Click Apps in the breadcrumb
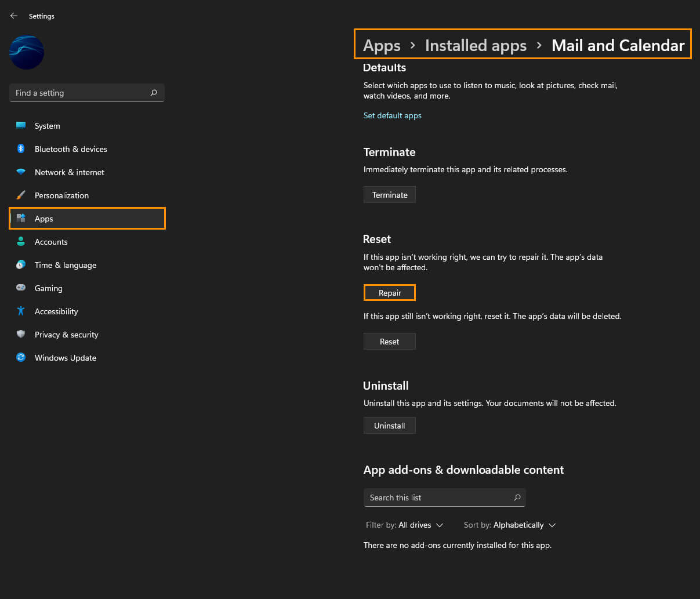Screen dimensions: 700x599 click(382, 45)
